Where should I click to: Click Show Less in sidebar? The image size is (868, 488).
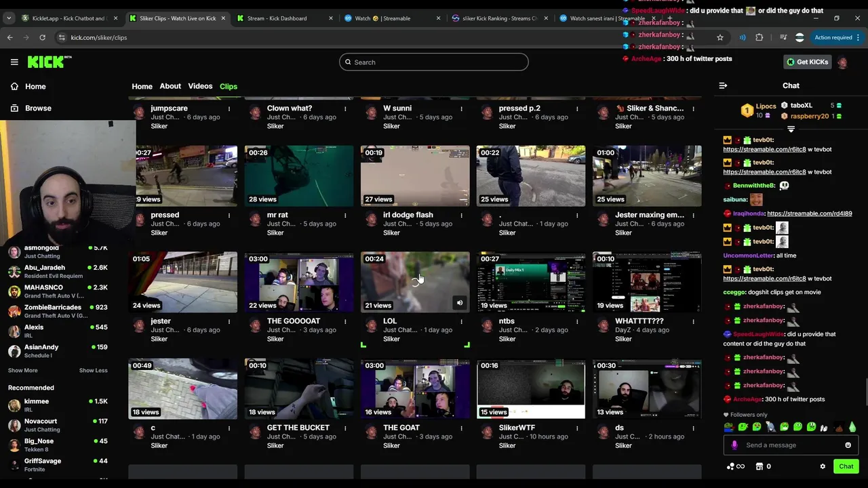click(93, 370)
